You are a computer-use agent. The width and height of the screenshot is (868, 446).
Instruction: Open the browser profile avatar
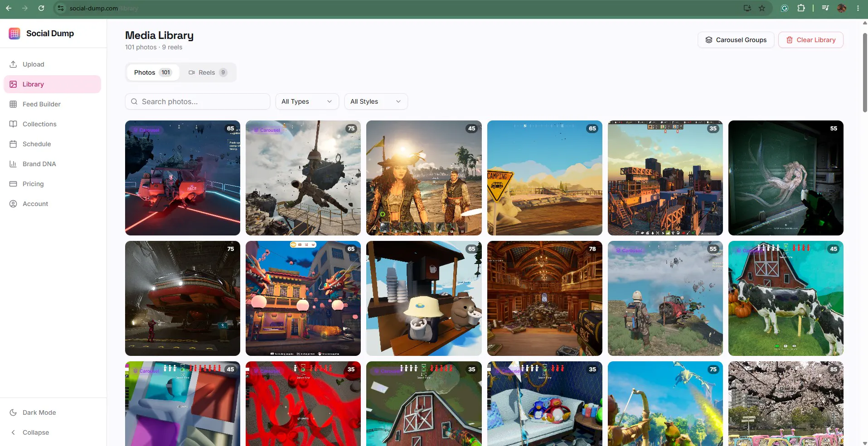[x=842, y=8]
